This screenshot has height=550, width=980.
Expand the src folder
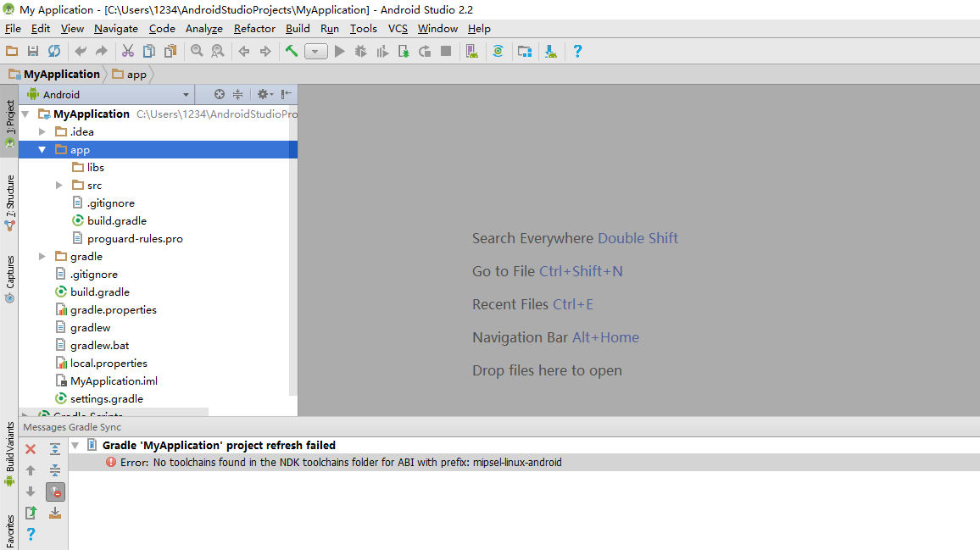coord(58,185)
